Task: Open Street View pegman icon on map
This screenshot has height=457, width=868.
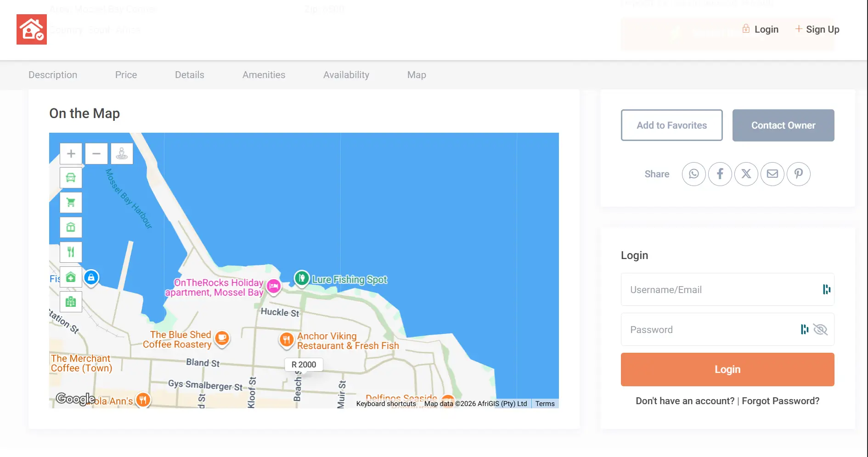Action: pos(122,153)
